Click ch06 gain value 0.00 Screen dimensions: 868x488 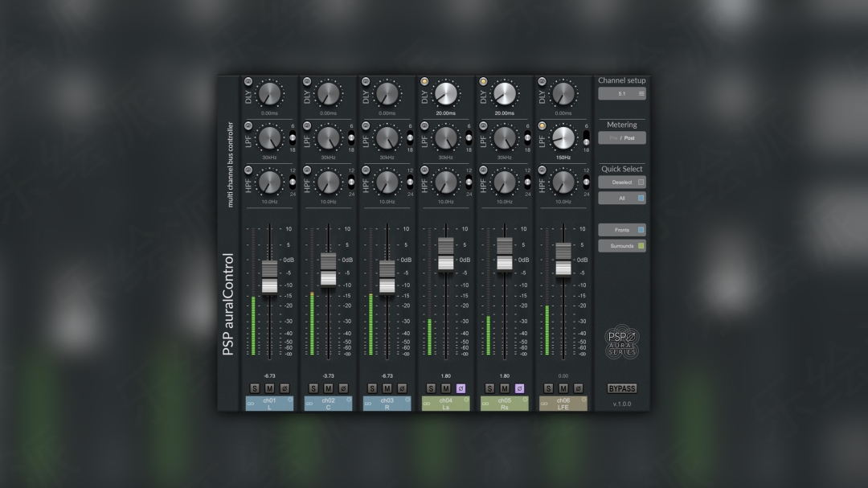pos(563,376)
